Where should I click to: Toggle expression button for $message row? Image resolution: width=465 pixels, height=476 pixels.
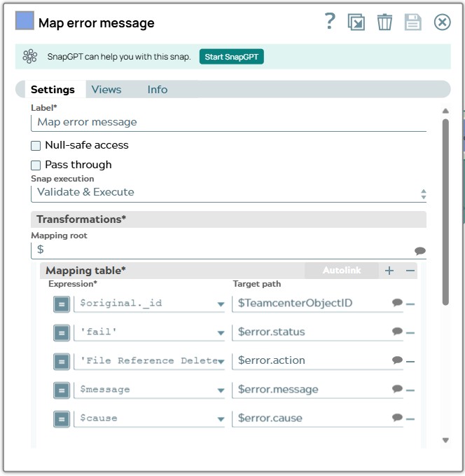click(62, 390)
